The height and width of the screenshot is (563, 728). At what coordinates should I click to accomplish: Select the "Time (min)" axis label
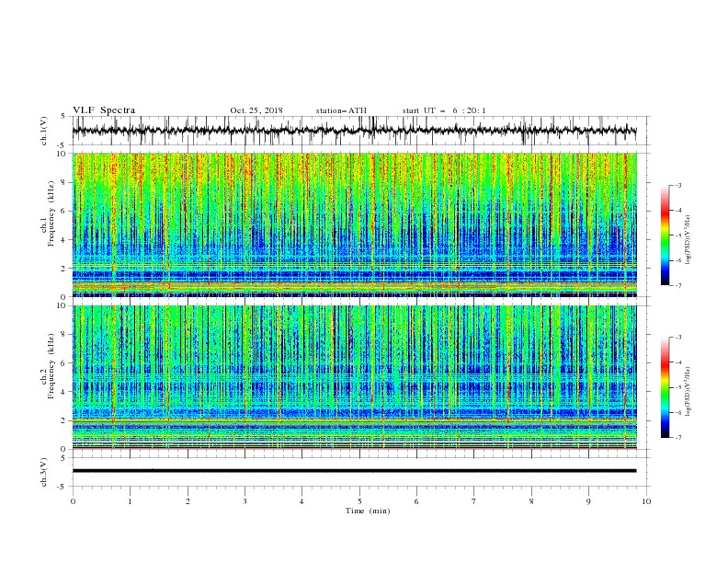[368, 511]
